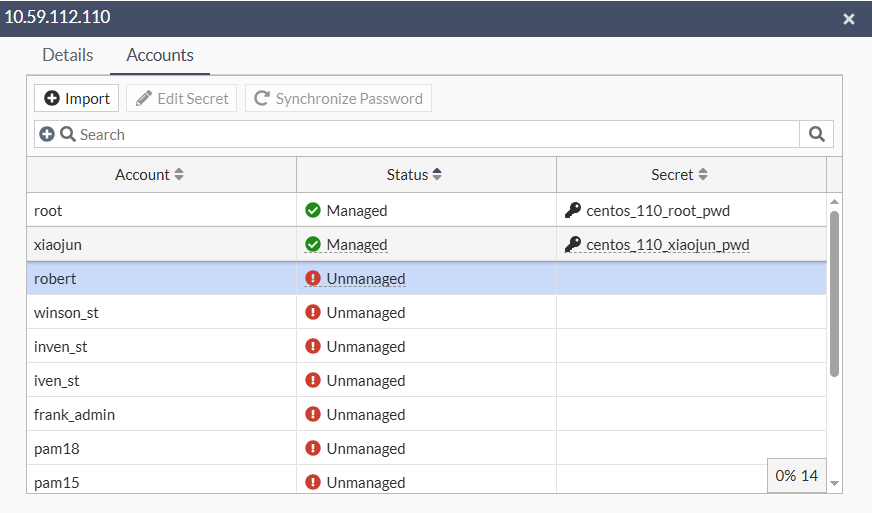Click the Managed status text for xiaojun
872x513 pixels.
click(x=357, y=245)
